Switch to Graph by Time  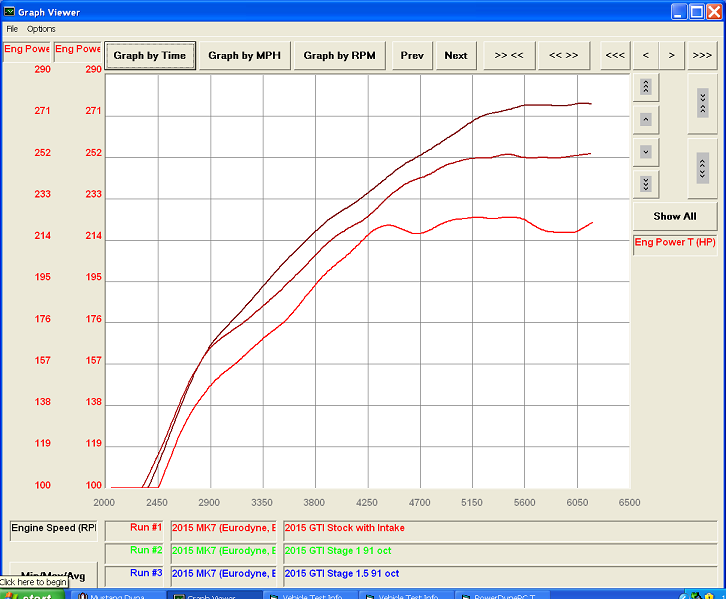150,56
